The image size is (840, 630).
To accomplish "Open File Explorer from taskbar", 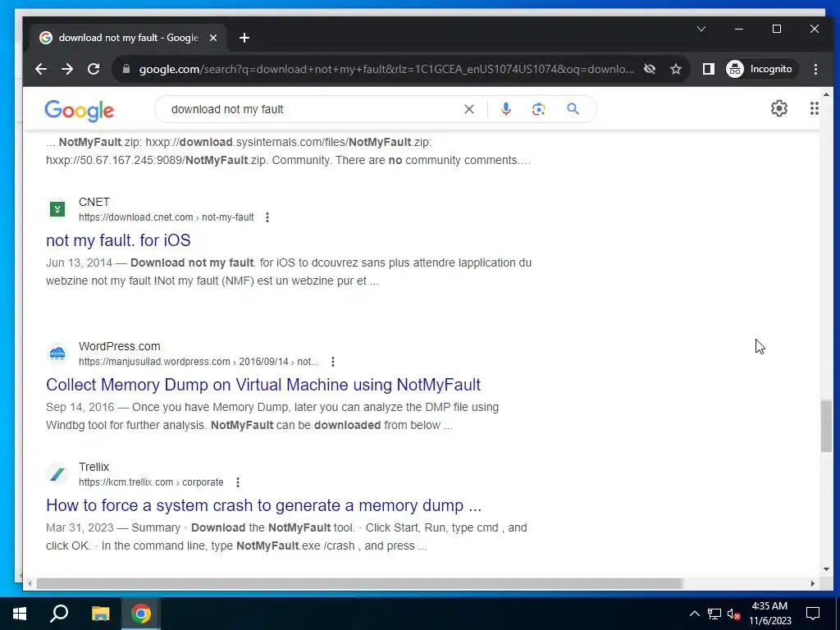I will coord(100,614).
